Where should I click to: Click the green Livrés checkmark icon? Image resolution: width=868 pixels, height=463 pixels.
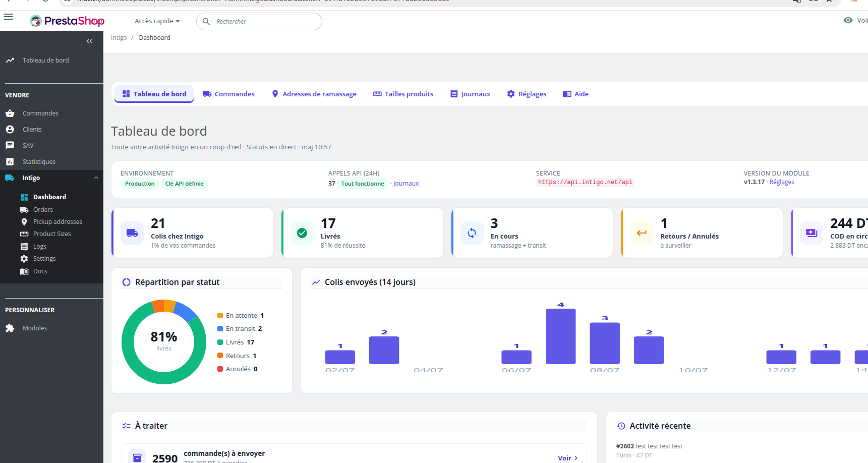(302, 233)
